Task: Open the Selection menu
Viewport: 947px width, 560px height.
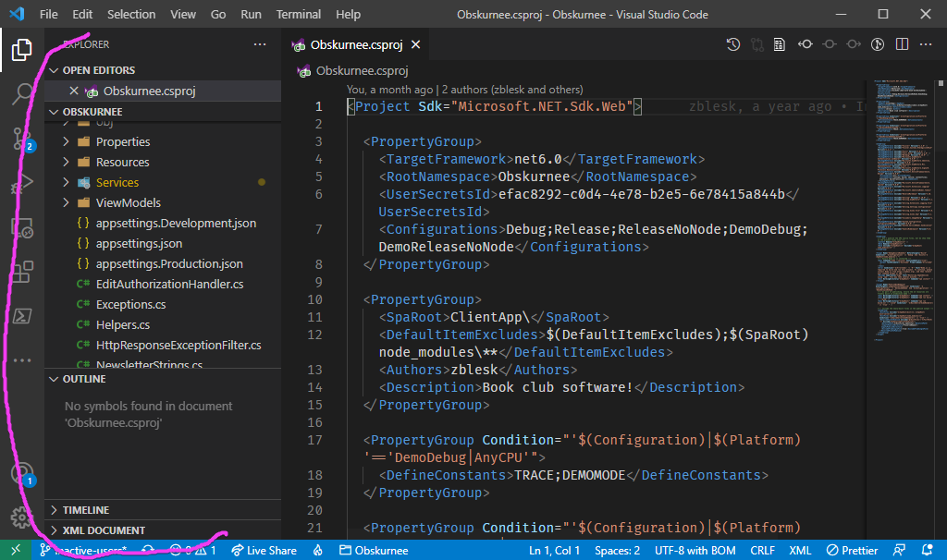Action: [131, 14]
